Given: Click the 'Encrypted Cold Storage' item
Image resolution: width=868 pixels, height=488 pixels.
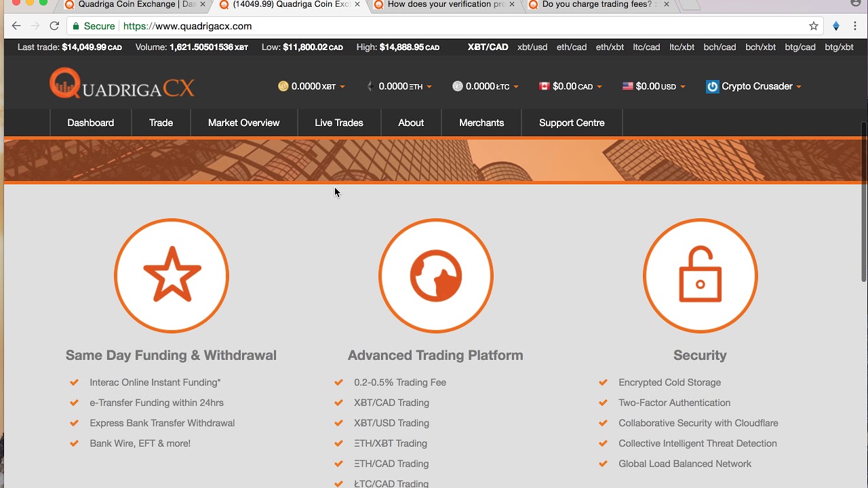Looking at the screenshot, I should click(x=670, y=382).
